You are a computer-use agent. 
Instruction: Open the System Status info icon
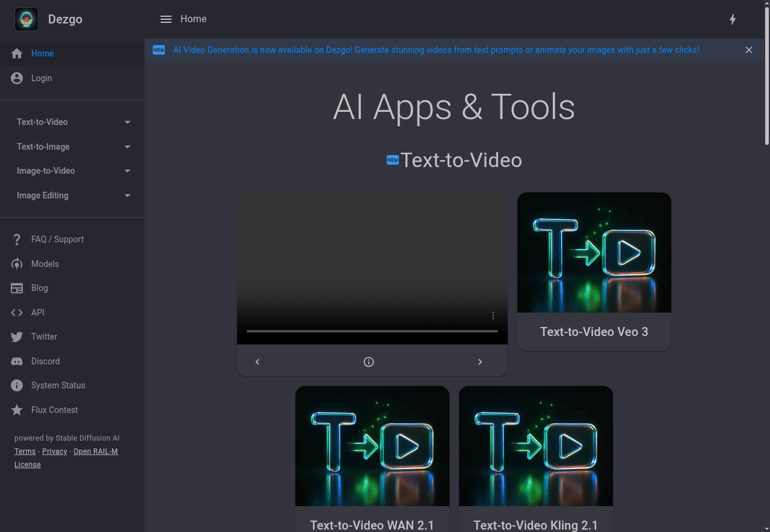[x=17, y=385]
